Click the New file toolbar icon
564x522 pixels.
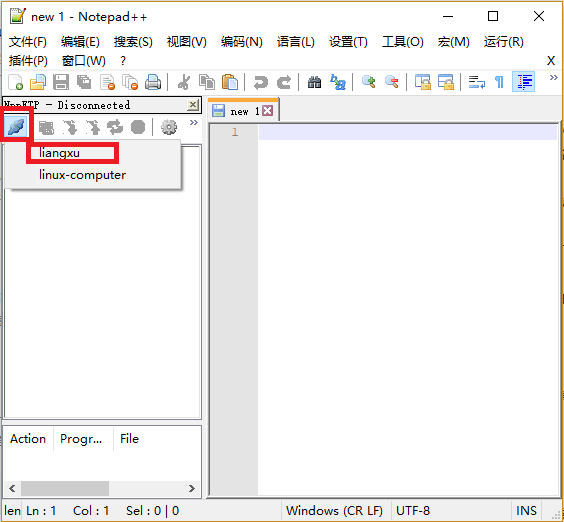point(15,82)
